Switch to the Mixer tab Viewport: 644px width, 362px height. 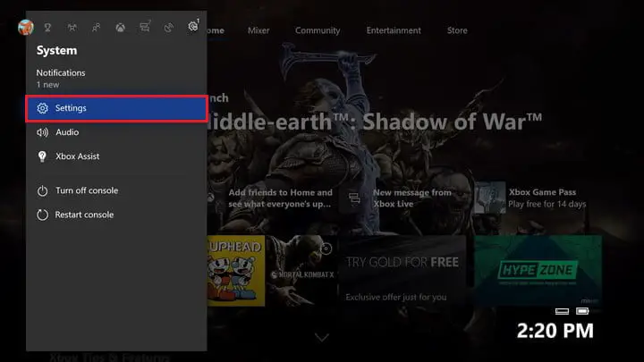click(258, 30)
